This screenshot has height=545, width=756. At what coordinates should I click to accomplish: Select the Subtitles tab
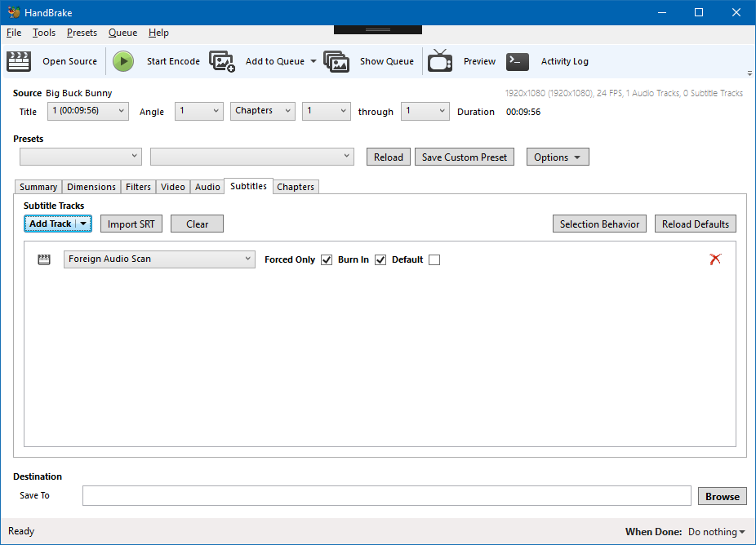[x=249, y=186]
